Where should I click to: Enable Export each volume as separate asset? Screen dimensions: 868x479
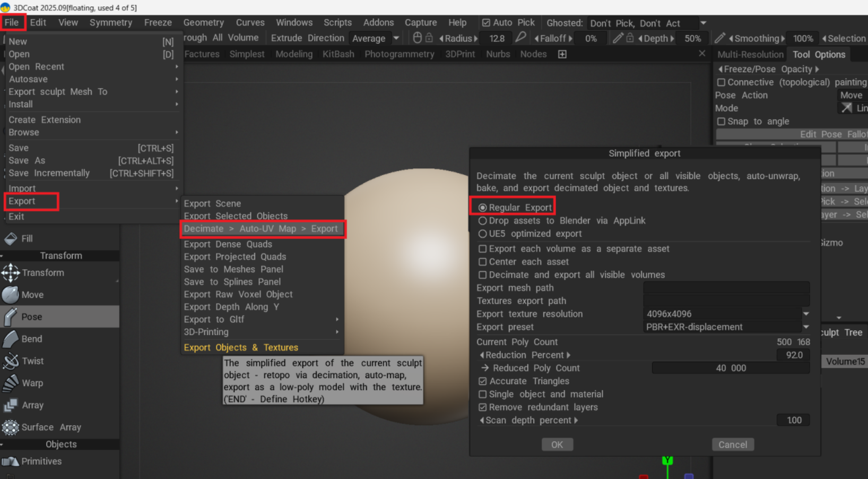tap(483, 249)
